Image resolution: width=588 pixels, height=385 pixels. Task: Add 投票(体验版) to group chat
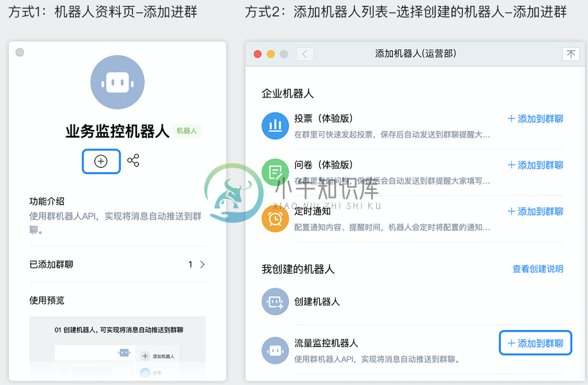[536, 119]
